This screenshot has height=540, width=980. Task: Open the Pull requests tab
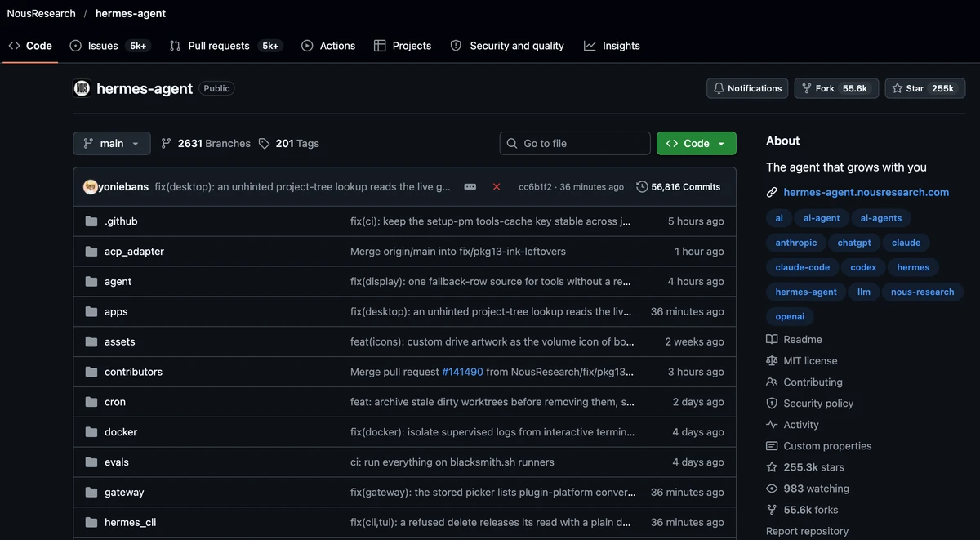[225, 46]
